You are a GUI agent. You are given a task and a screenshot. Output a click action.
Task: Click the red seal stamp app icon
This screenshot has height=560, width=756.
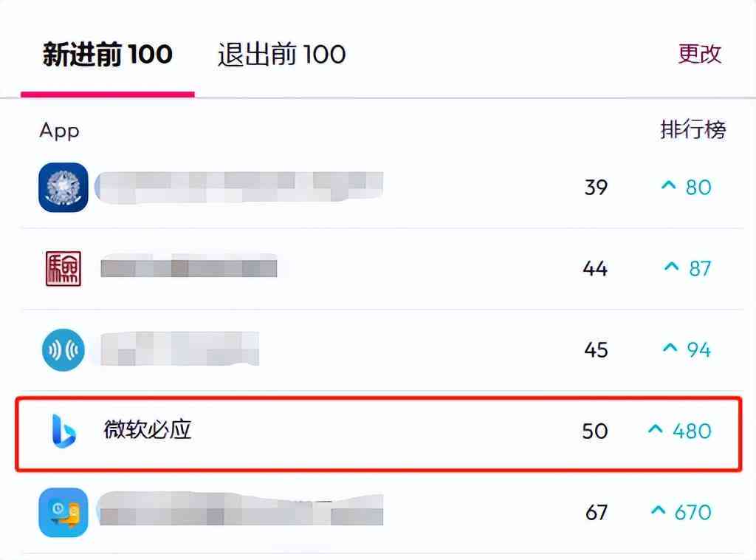(x=63, y=269)
